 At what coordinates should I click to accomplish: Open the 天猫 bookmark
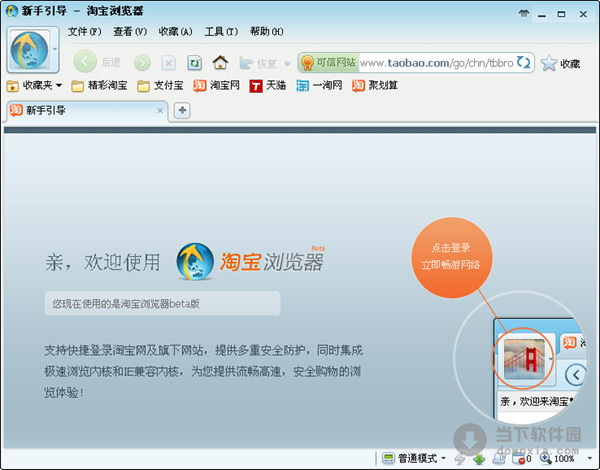pos(267,86)
